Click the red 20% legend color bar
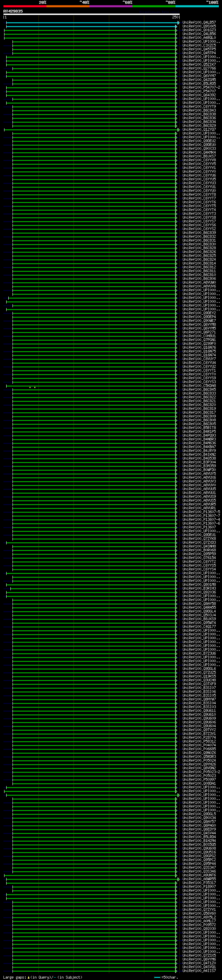Viewport: 222px width, 980px height. [x=25, y=6]
